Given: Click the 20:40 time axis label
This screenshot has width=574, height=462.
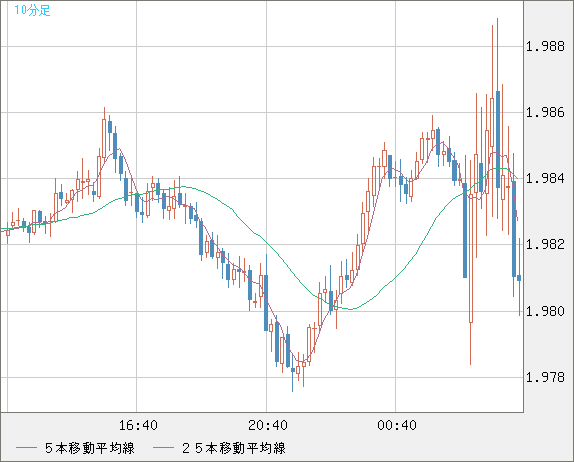Looking at the screenshot, I should [268, 425].
